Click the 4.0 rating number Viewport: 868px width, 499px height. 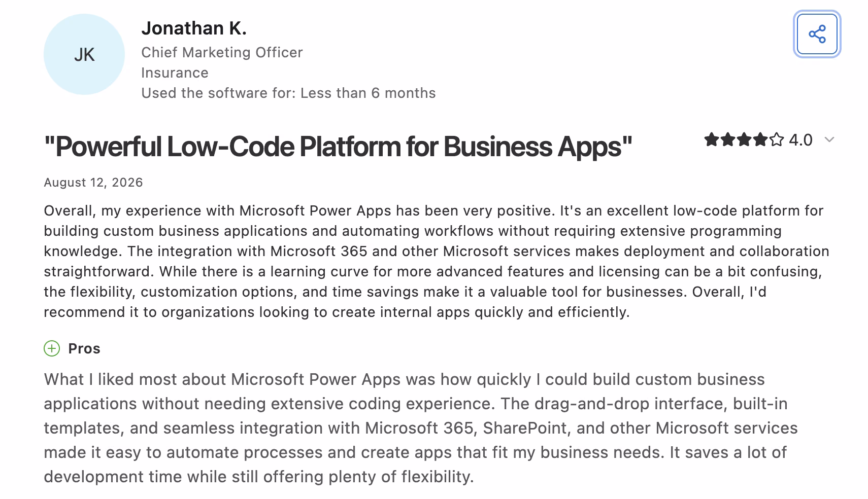point(800,139)
